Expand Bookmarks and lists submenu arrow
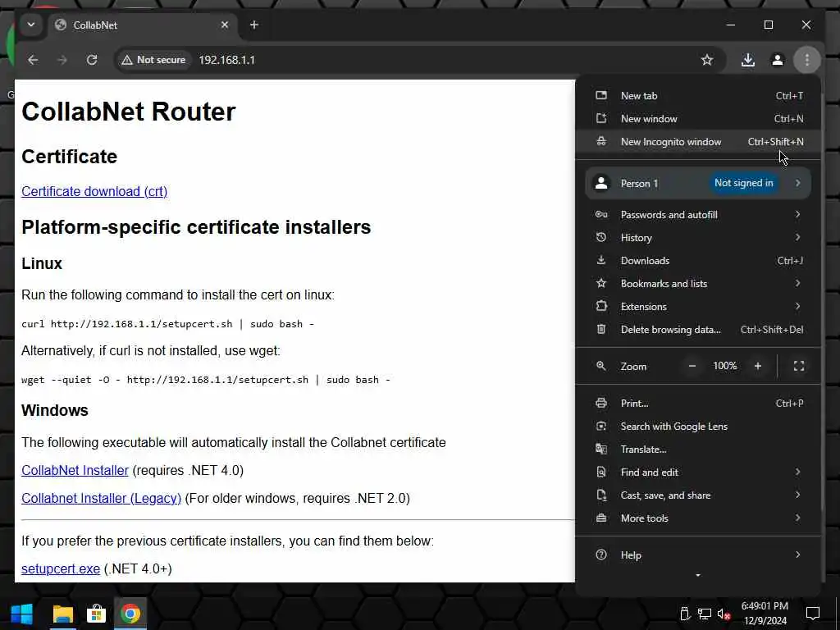The width and height of the screenshot is (840, 630). pos(797,283)
